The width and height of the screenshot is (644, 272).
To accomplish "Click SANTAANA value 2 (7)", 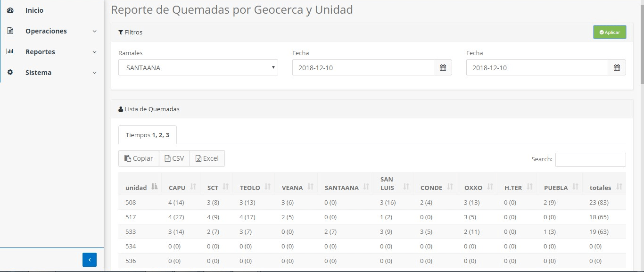I will 331,232.
